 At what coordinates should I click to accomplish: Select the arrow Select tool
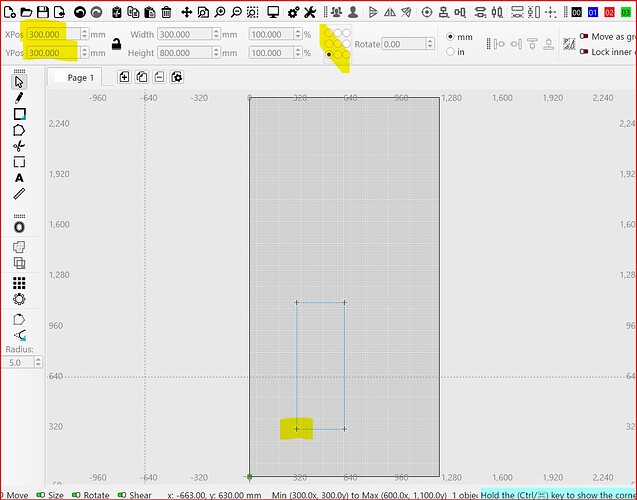click(19, 82)
